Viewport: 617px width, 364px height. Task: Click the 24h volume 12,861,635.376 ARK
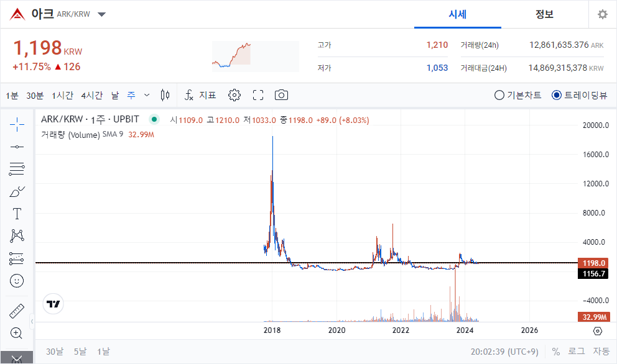566,45
